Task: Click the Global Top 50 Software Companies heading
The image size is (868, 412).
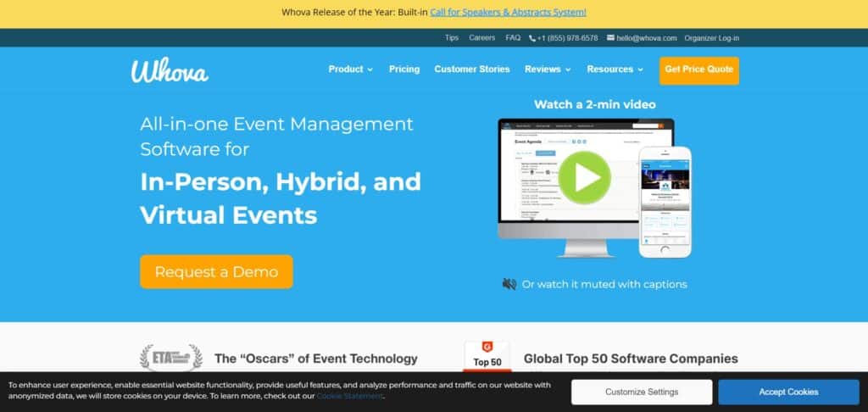Action: (631, 359)
